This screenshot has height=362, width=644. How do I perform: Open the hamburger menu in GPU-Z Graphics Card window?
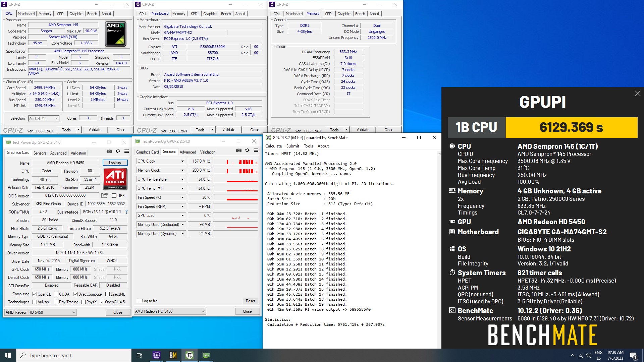click(x=127, y=152)
